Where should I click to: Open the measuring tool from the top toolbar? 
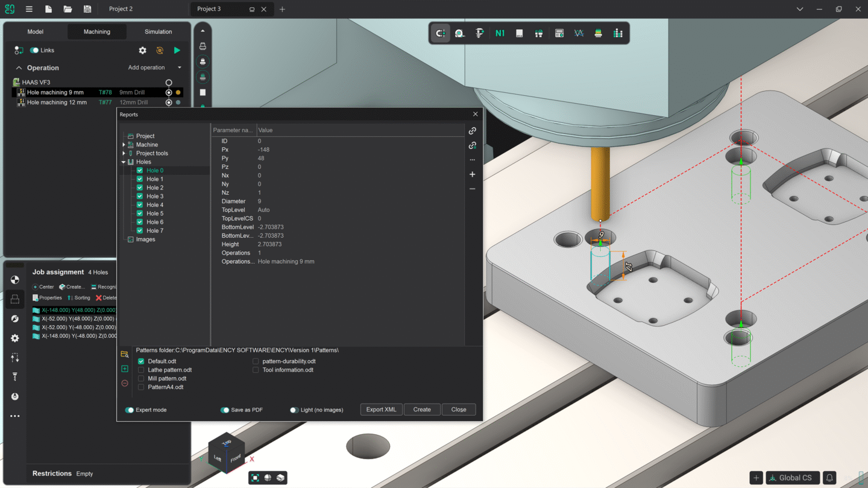pyautogui.click(x=459, y=33)
